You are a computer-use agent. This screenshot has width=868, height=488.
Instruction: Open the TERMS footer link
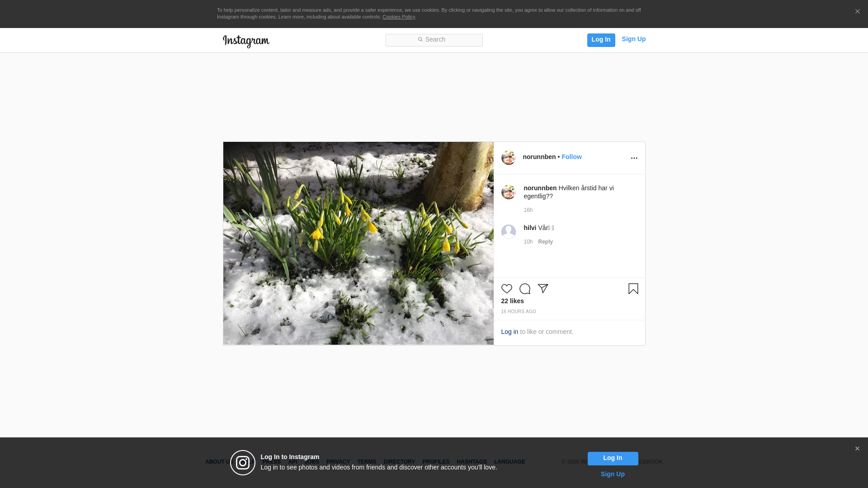click(367, 462)
